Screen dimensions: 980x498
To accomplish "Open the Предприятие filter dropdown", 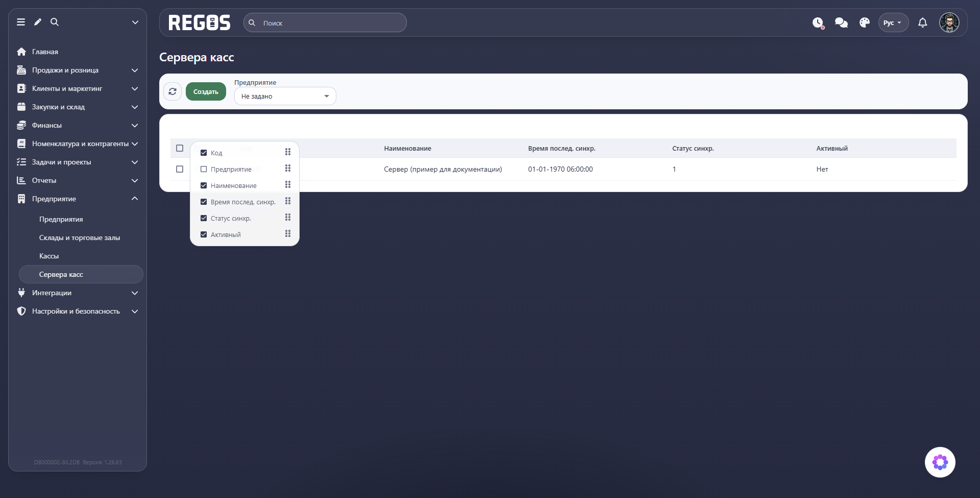I will pos(285,96).
